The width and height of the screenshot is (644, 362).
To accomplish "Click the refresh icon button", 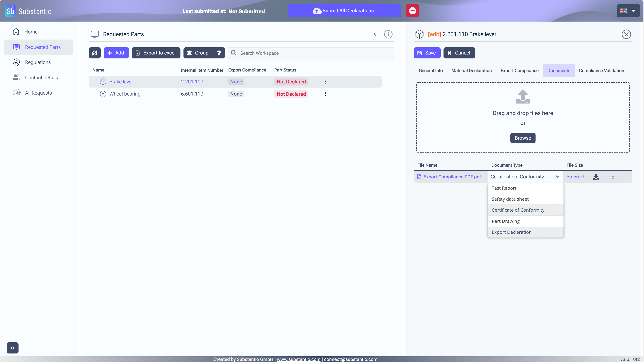I will (x=95, y=53).
